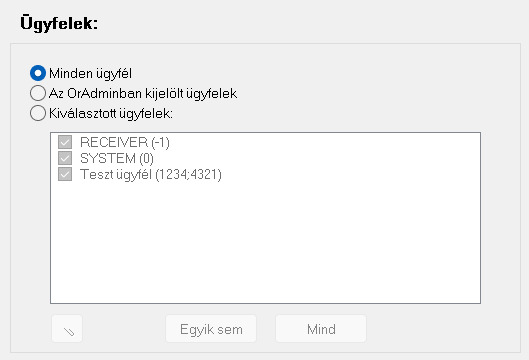Screen dimensions: 529x360
Task: Click empty space inside the client list box
Action: (x=266, y=243)
